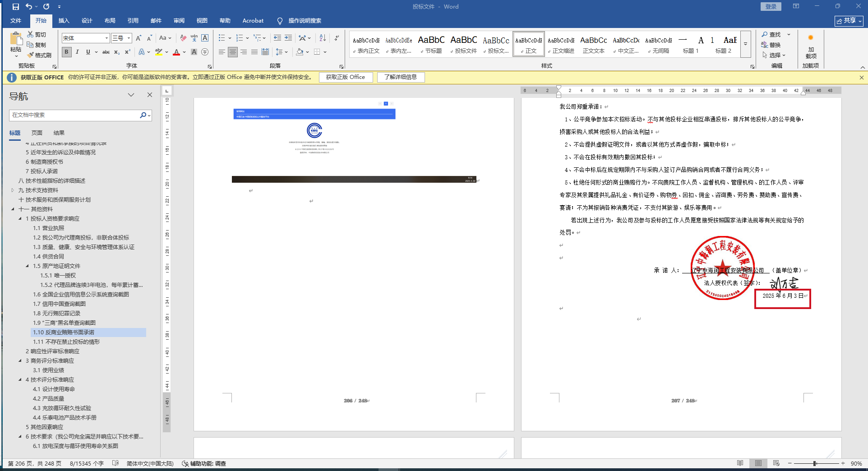868x471 pixels.
Task: Expand the '九 技术支持资料' heading
Action: click(13, 190)
